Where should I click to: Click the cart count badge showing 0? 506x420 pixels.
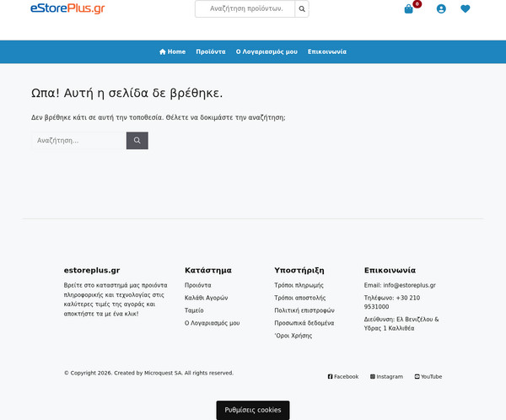(x=417, y=4)
